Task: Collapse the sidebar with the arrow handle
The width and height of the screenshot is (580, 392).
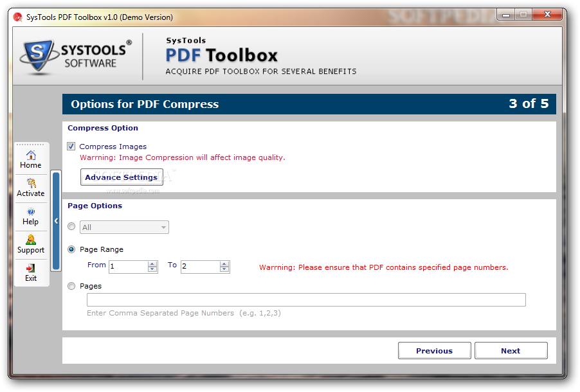Action: coord(56,221)
